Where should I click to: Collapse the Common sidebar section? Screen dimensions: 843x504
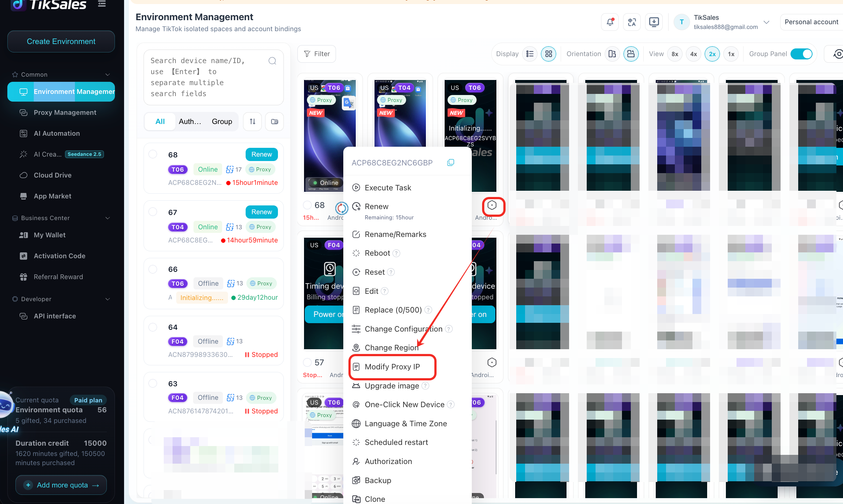tap(108, 74)
